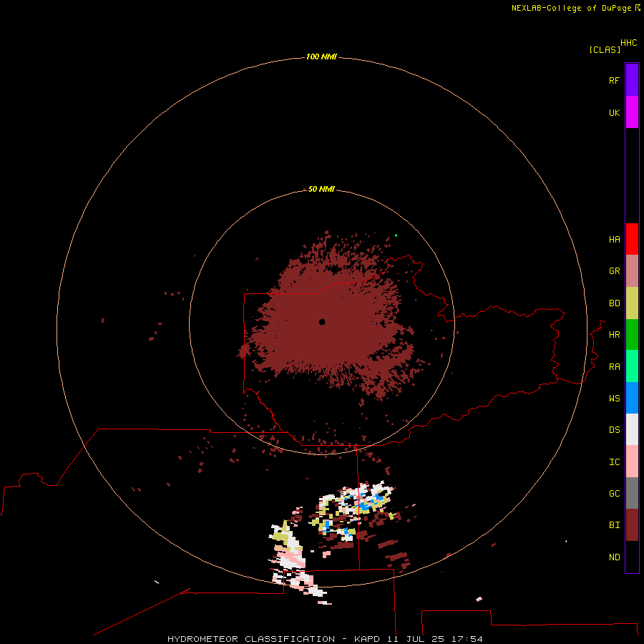Click the BI legend label

coord(615,525)
